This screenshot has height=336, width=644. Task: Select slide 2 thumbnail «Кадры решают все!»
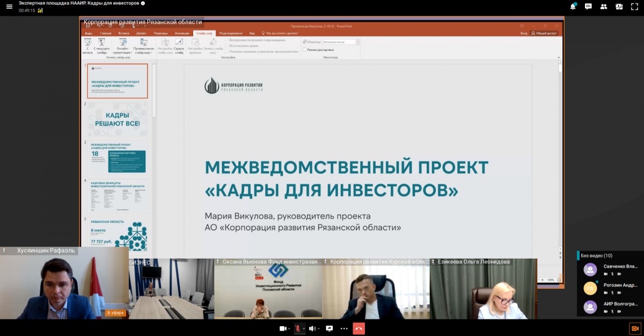tap(118, 119)
